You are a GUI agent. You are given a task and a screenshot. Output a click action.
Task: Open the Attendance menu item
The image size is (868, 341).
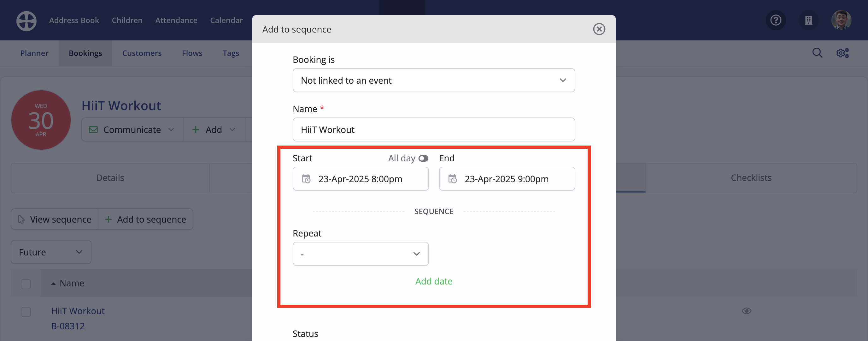click(176, 20)
